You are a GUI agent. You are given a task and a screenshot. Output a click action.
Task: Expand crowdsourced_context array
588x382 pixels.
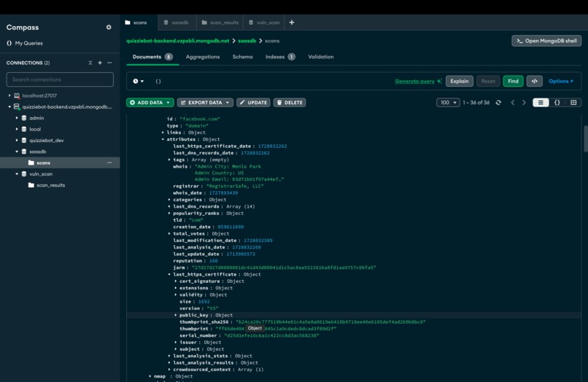[169, 370]
